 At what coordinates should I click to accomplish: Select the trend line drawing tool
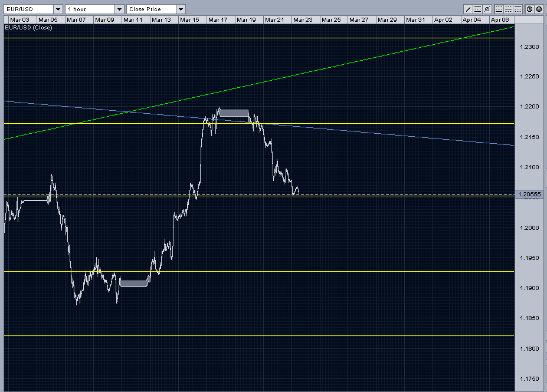pyautogui.click(x=469, y=8)
